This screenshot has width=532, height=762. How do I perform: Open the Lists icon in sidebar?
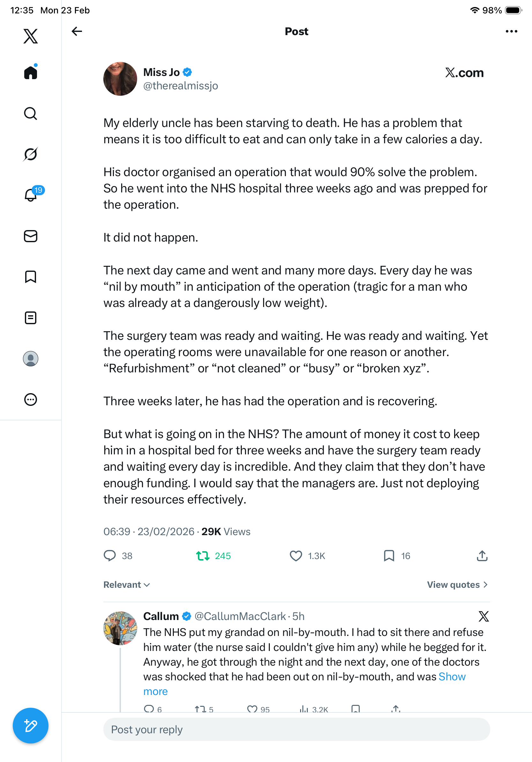(x=31, y=317)
